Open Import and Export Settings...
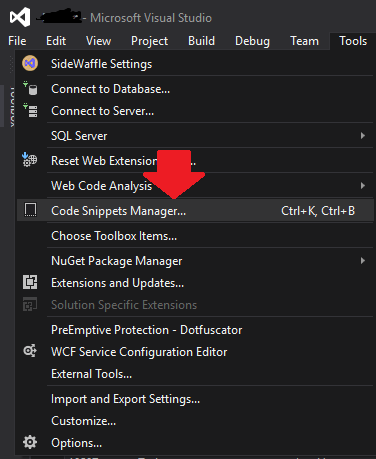376x459 pixels. (195, 399)
